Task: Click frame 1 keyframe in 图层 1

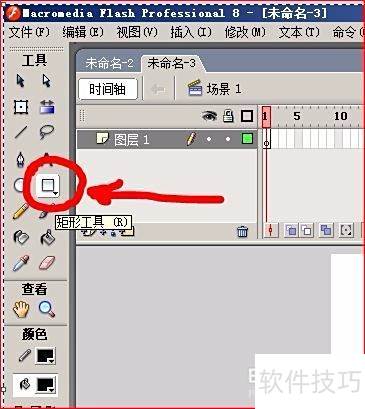Action: point(266,139)
